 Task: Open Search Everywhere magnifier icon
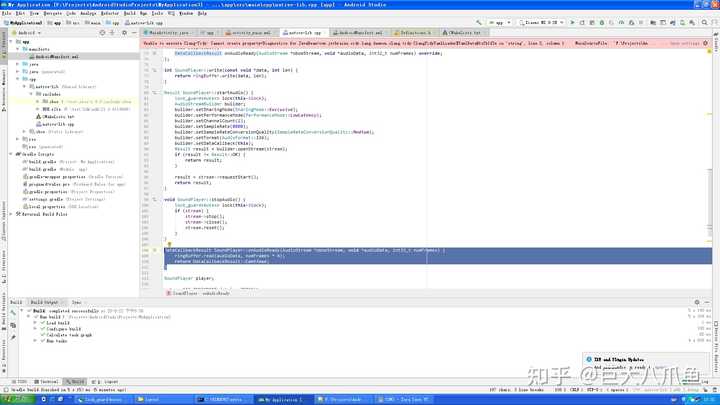point(704,22)
